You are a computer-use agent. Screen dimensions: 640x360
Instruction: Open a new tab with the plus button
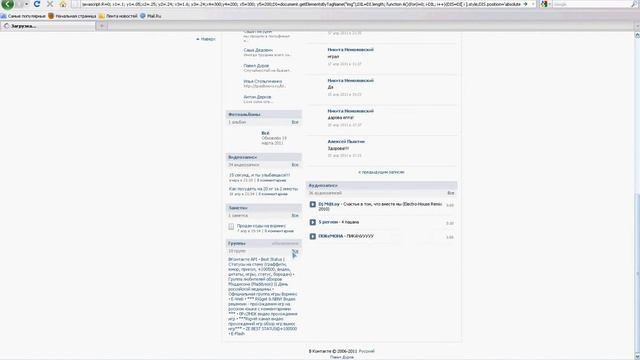102,26
